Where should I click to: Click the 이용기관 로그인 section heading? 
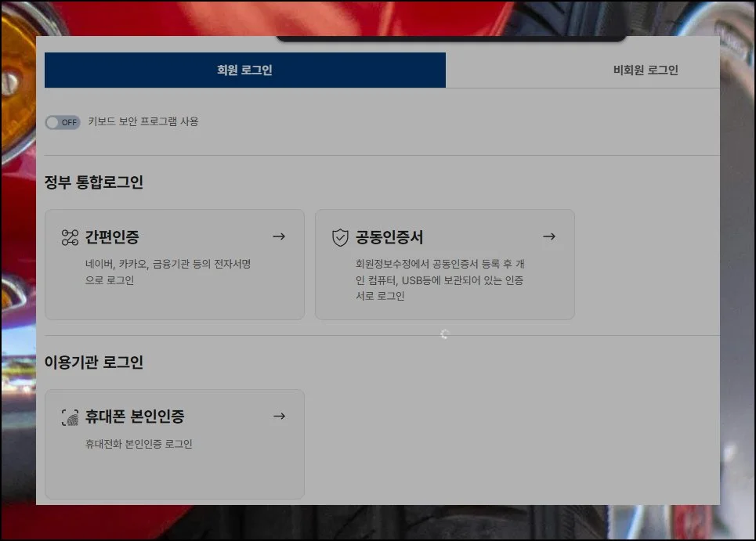[94, 362]
